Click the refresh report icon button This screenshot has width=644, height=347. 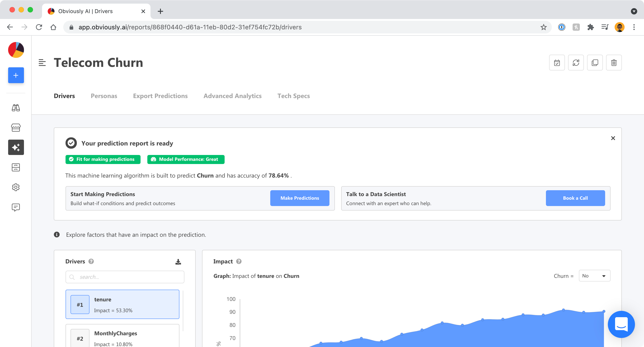[576, 63]
